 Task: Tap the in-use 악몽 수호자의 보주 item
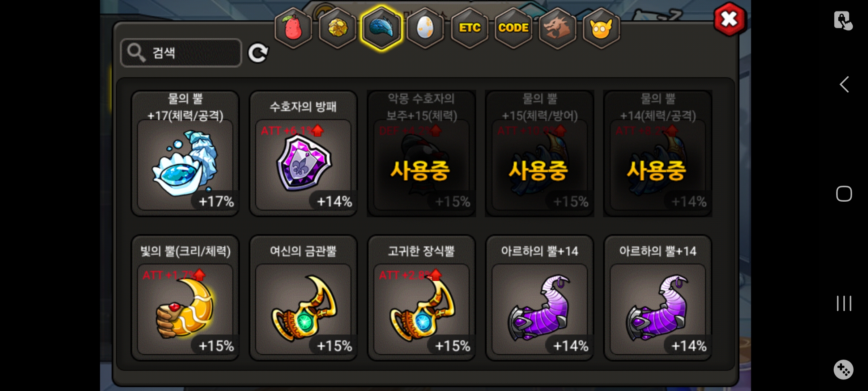pyautogui.click(x=421, y=154)
